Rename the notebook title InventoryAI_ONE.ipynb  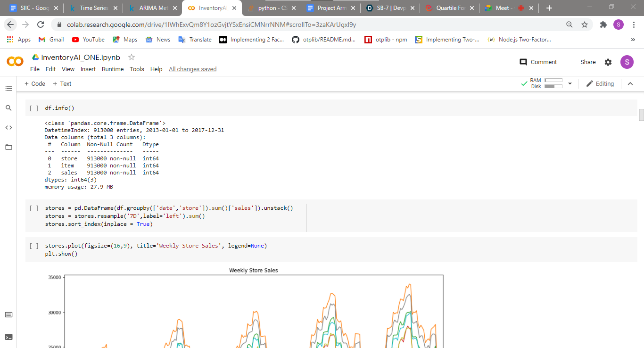point(81,58)
